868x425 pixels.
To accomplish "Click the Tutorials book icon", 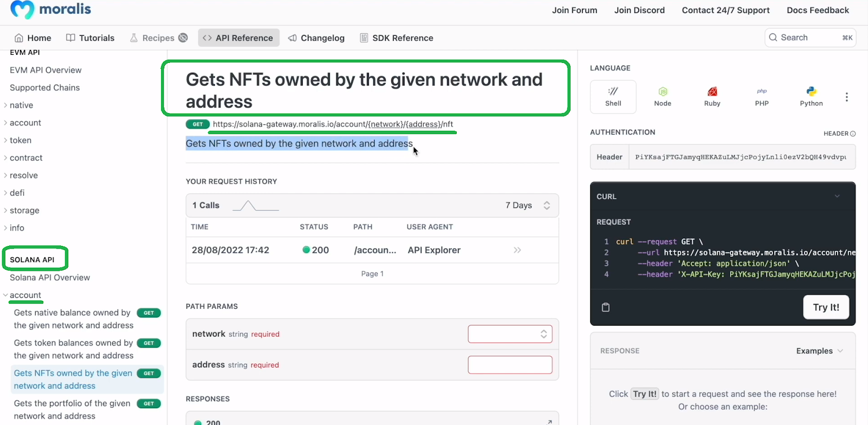I will 71,37.
